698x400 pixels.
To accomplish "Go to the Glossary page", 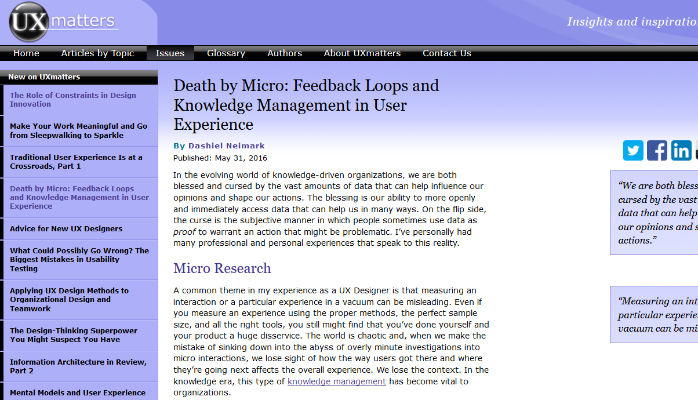I will (226, 53).
